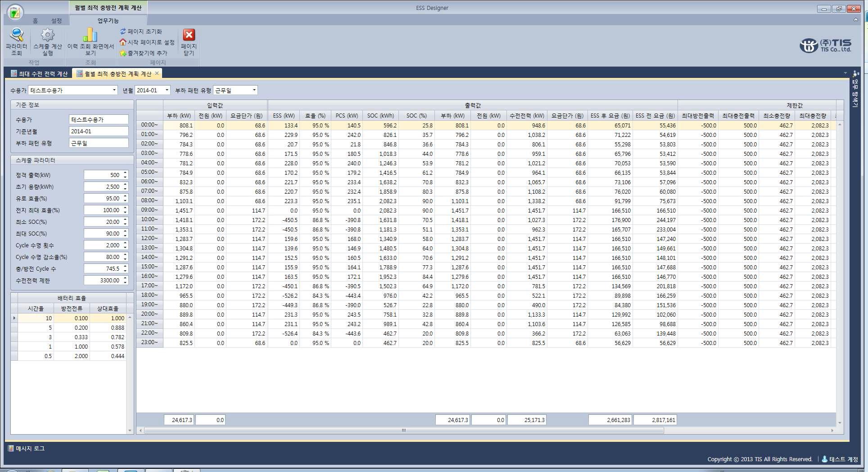The height and width of the screenshot is (472, 868).
Task: Decrease 초기 용량(kWh) with down spinner
Action: [125, 189]
